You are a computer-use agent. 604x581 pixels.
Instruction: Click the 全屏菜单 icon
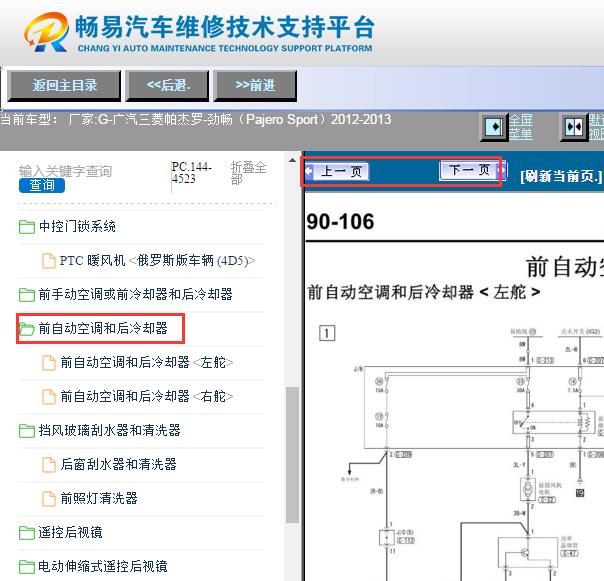pyautogui.click(x=493, y=127)
